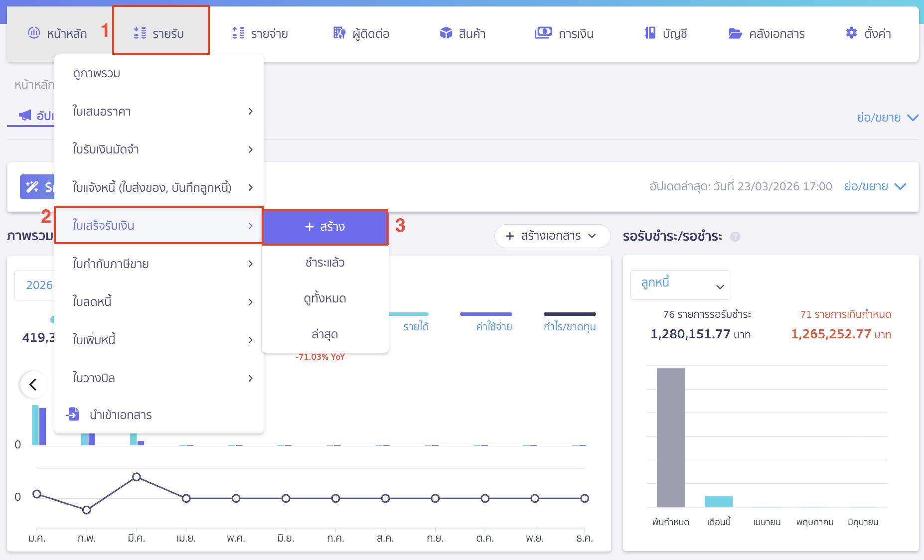Screen dimensions: 924x560
Task: Open the document folder icon (คลังเอกสาร)
Action: (x=735, y=33)
